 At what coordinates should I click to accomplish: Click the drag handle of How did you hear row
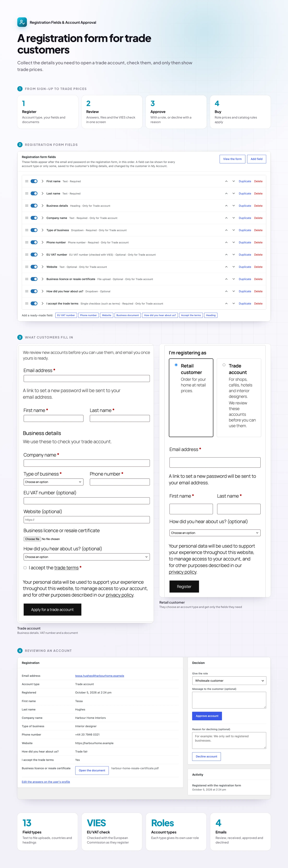pyautogui.click(x=27, y=291)
